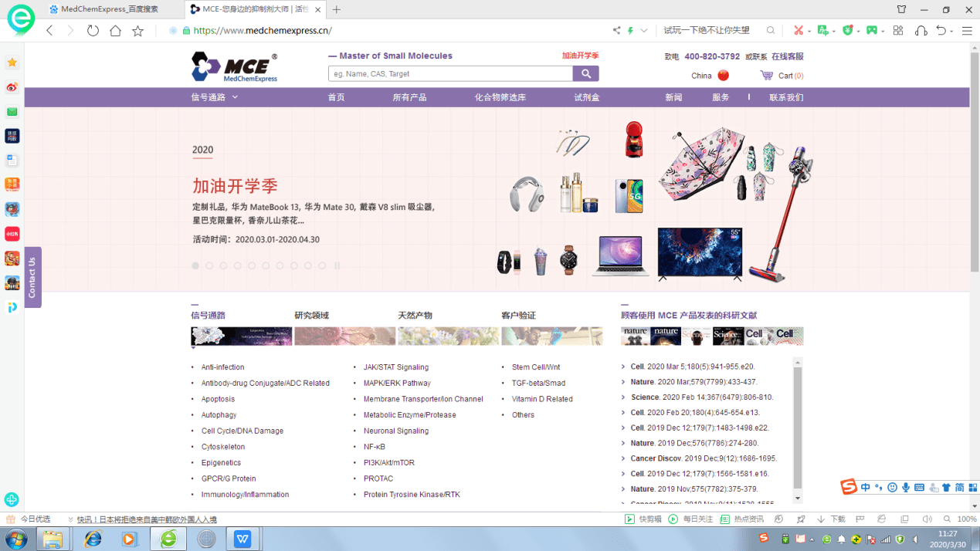Click the download arrow in status bar
This screenshot has height=551, width=980.
click(x=821, y=519)
